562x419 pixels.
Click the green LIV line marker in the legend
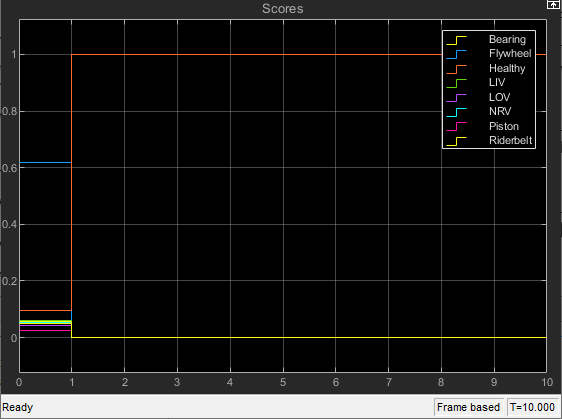click(x=456, y=84)
